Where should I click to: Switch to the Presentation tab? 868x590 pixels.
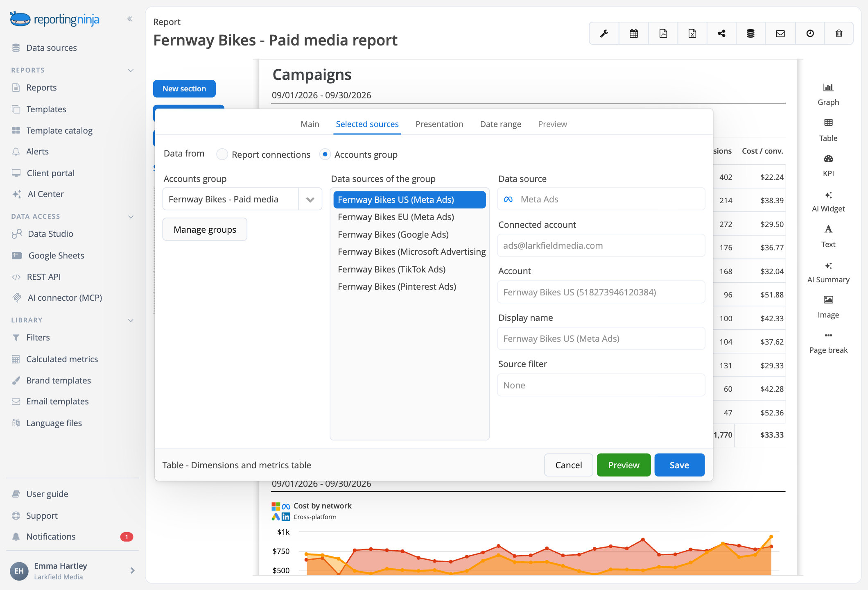pos(439,124)
